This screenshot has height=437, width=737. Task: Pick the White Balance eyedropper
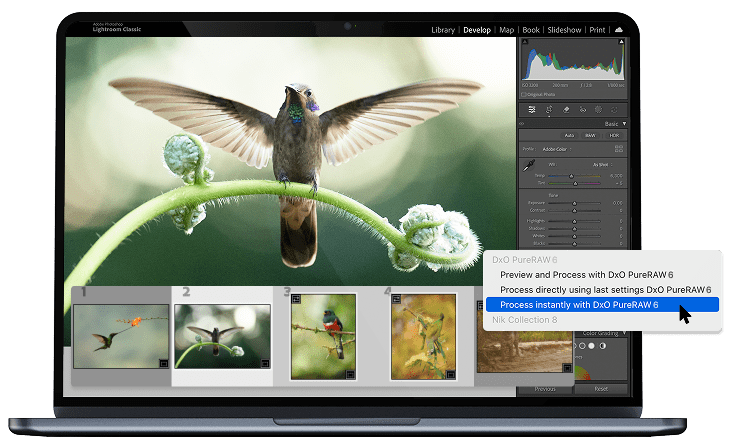pyautogui.click(x=529, y=165)
